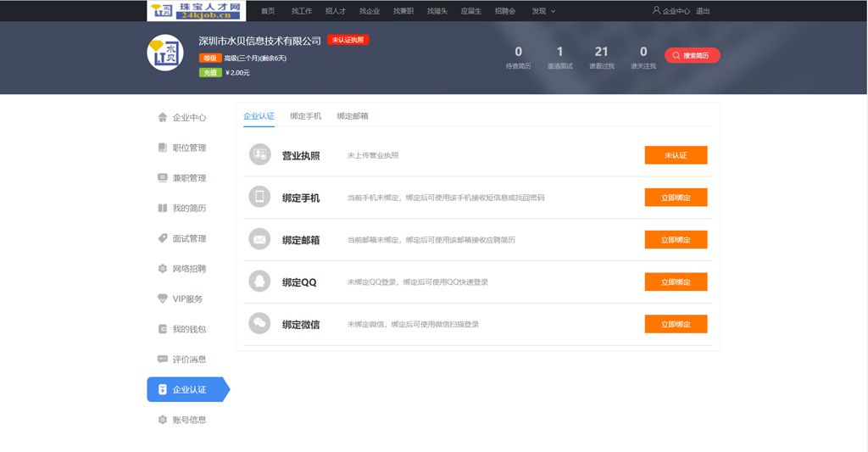Open 应届生 in the top navigation
The image size is (868, 452).
[471, 11]
